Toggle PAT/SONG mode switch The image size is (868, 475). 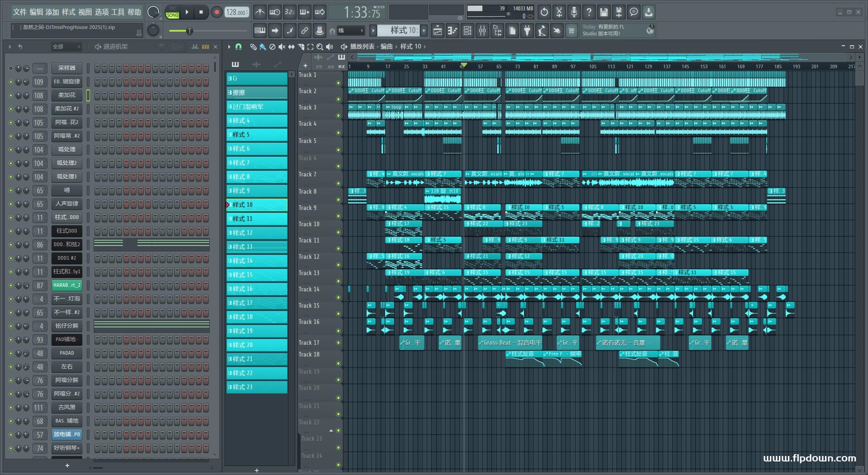tap(173, 12)
